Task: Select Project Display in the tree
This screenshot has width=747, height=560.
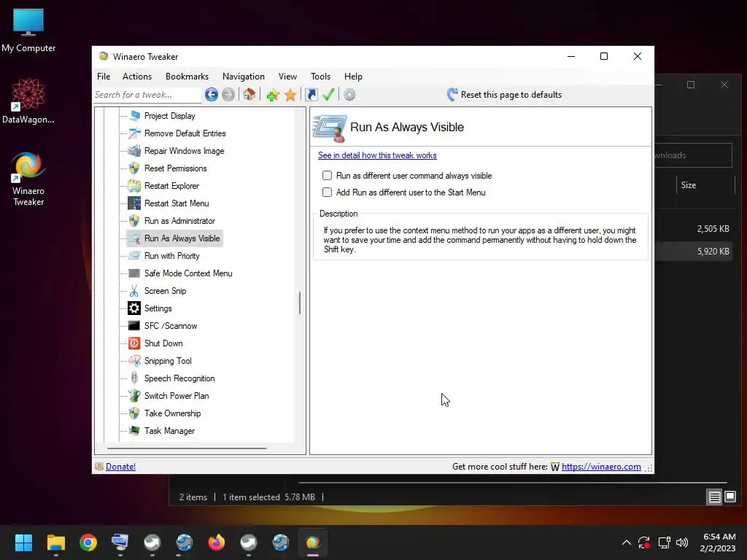Action: click(169, 116)
